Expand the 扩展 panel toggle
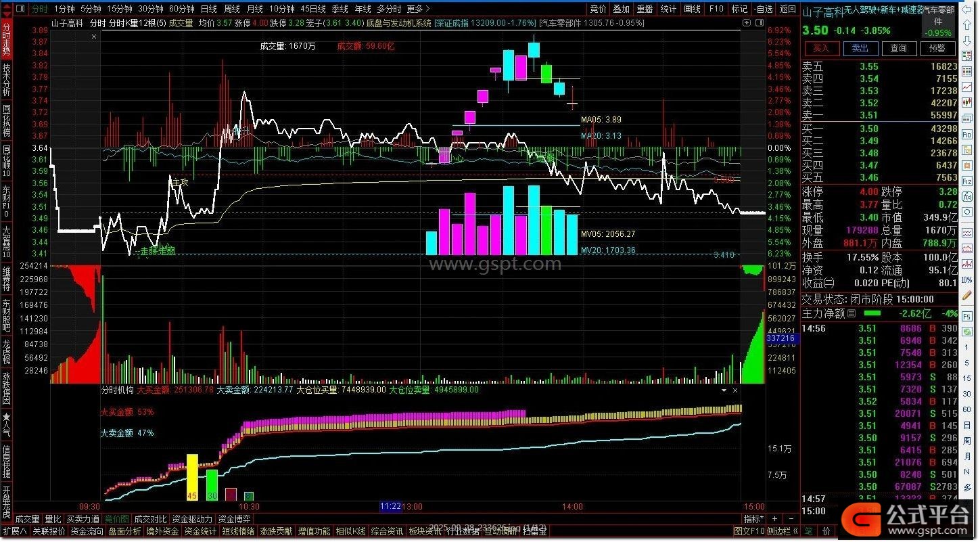 point(14,531)
